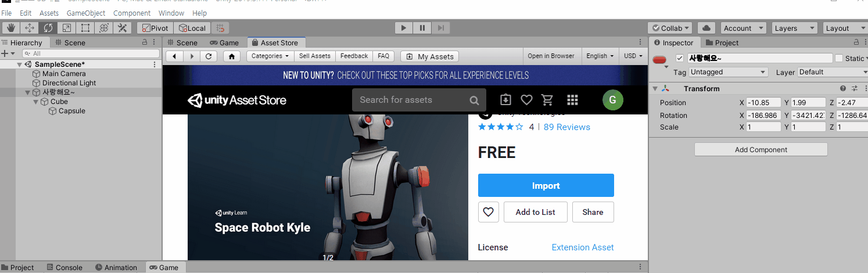
Task: Collapse the Transform component foldout
Action: click(x=655, y=89)
